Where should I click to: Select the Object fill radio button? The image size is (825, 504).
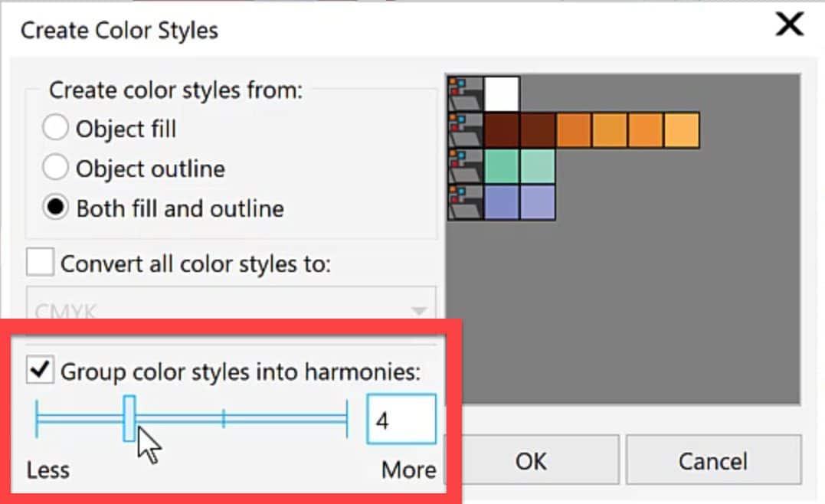tap(54, 128)
